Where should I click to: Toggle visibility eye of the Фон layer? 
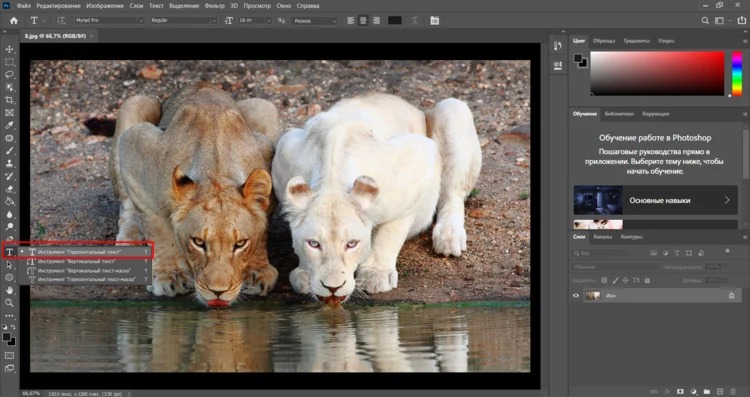(576, 296)
